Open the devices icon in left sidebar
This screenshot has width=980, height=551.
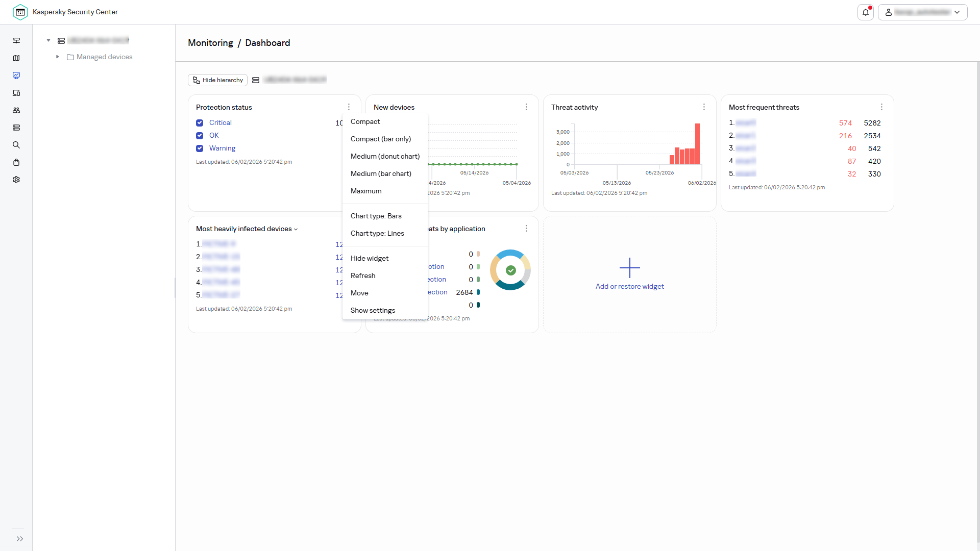16,93
